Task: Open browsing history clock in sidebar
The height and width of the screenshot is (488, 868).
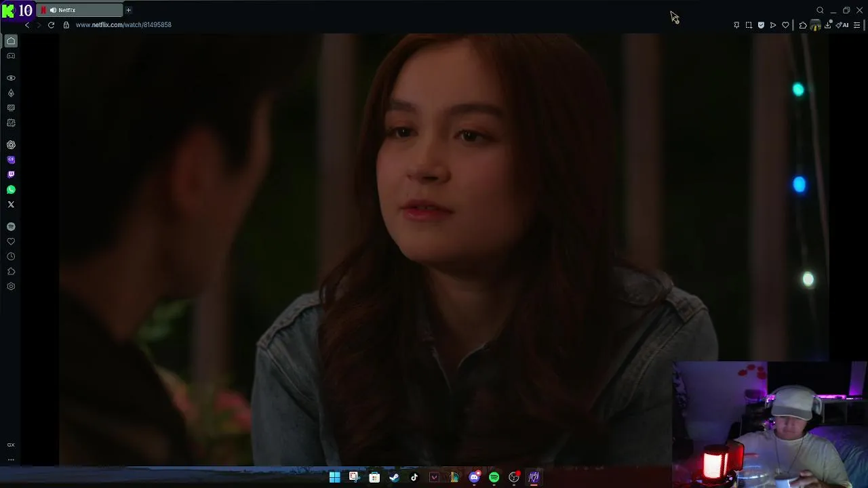Action: click(x=11, y=256)
